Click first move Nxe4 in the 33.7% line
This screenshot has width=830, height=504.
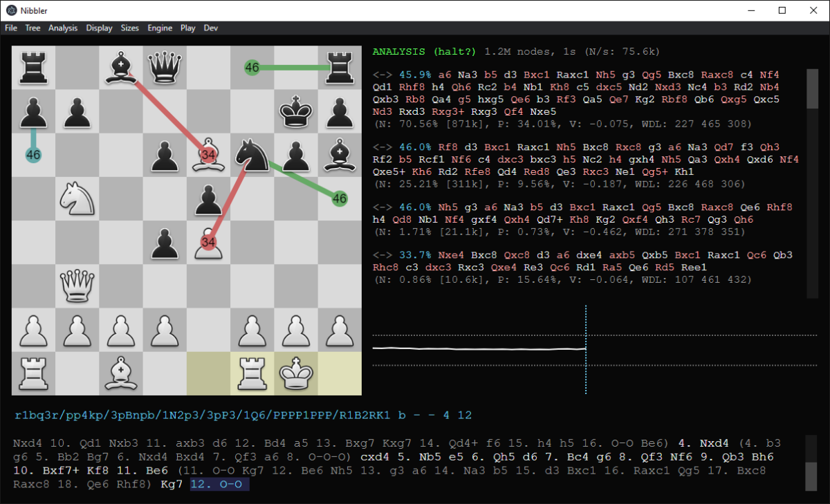pos(451,255)
